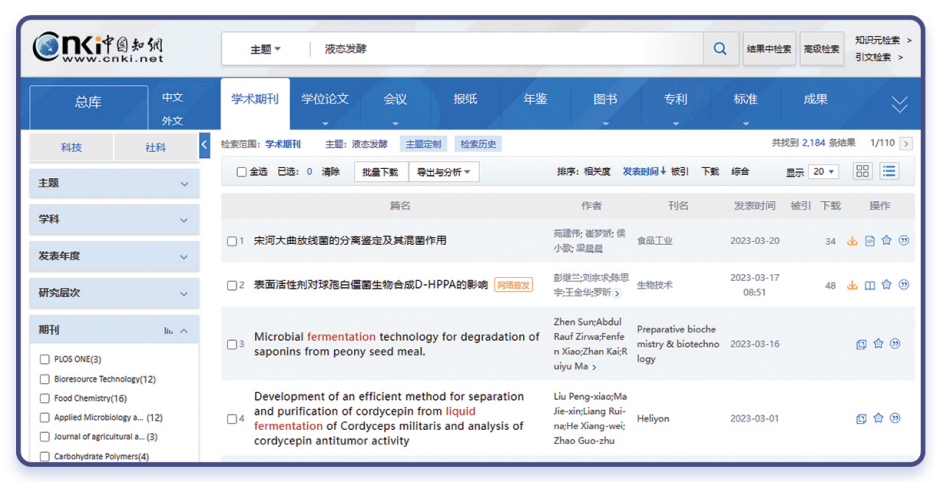Download article 1 宋河大曲放线菌
This screenshot has height=482, width=940.
pos(852,241)
